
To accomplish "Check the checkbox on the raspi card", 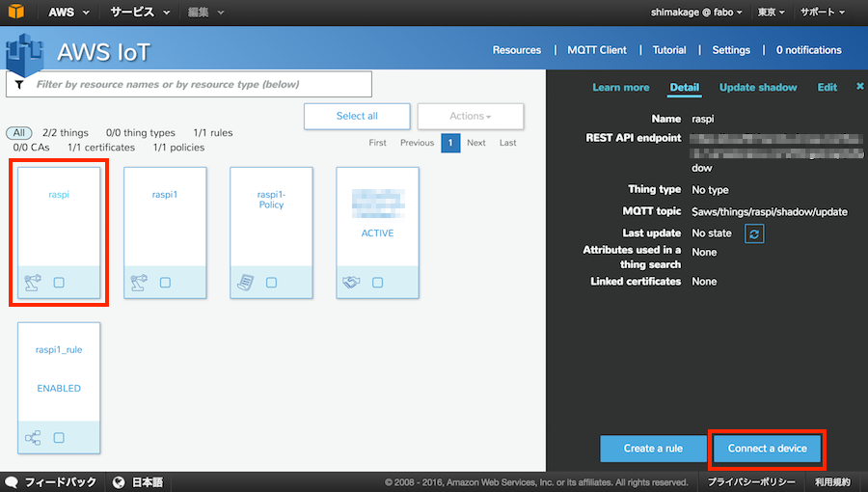I will point(59,283).
